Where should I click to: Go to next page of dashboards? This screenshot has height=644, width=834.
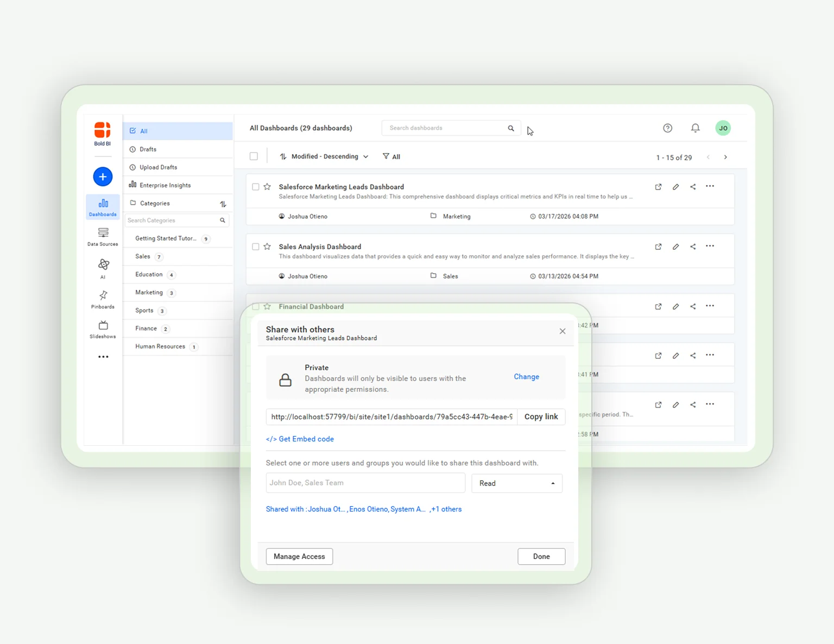725,157
